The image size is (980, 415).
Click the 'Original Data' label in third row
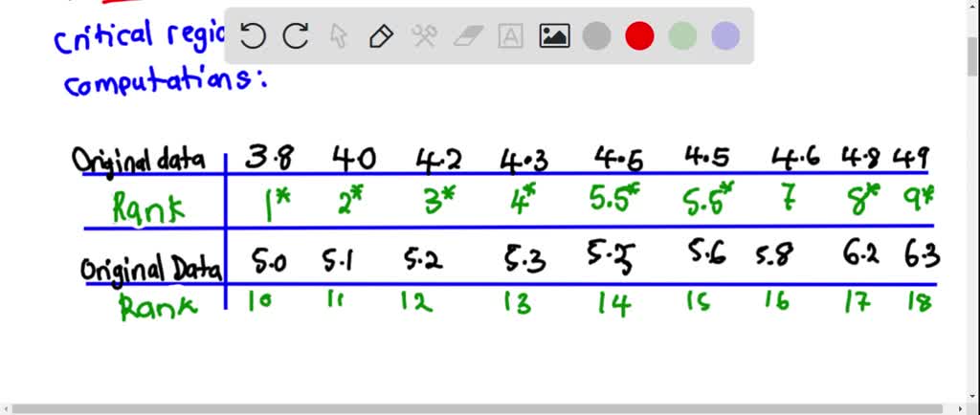[151, 269]
